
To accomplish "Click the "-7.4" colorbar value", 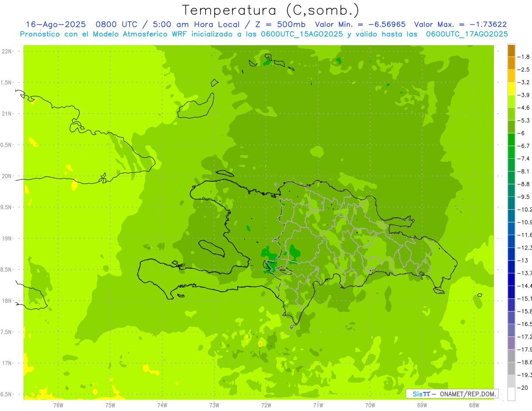I will [x=523, y=159].
